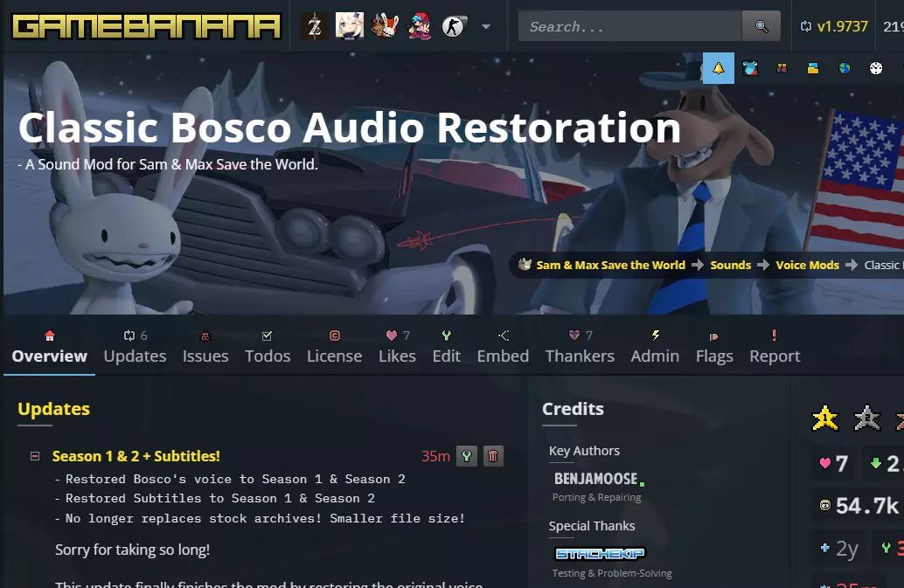The height and width of the screenshot is (588, 904).
Task: Open the Embed tab
Action: (503, 347)
